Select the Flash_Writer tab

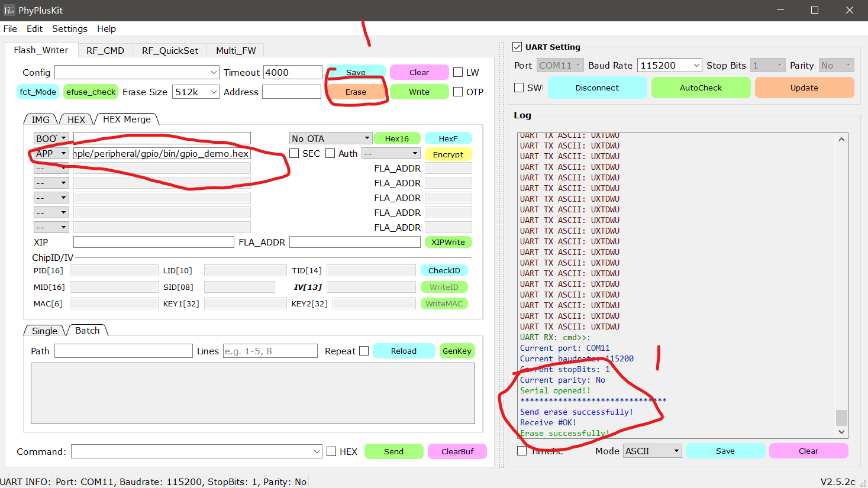[41, 50]
